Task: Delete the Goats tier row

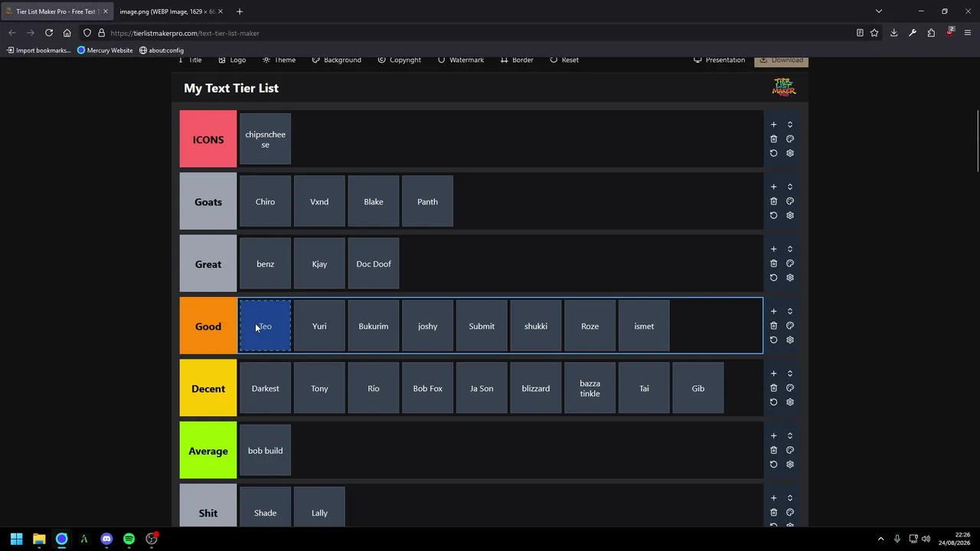Action: [x=773, y=201]
